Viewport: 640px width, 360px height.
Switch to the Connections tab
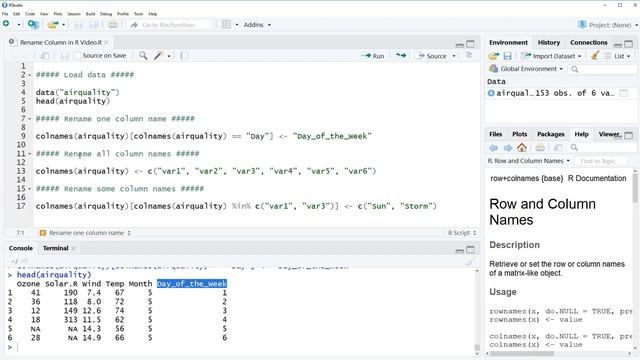coord(589,42)
